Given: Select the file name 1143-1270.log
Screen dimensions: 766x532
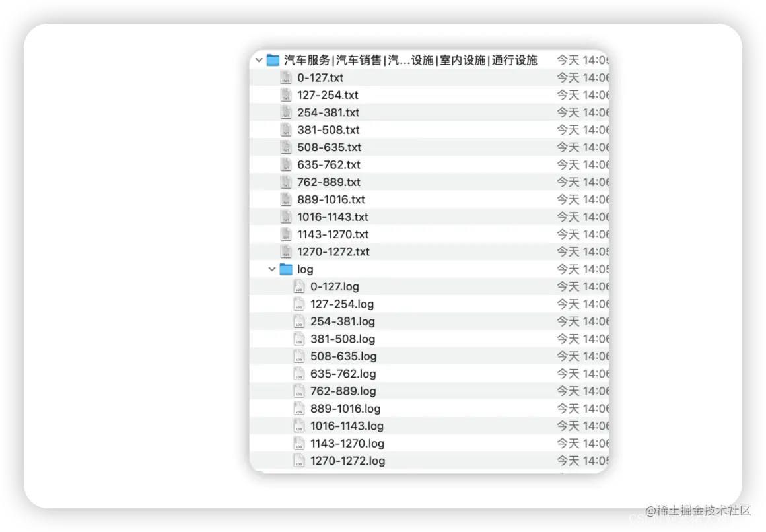Looking at the screenshot, I should point(347,444).
